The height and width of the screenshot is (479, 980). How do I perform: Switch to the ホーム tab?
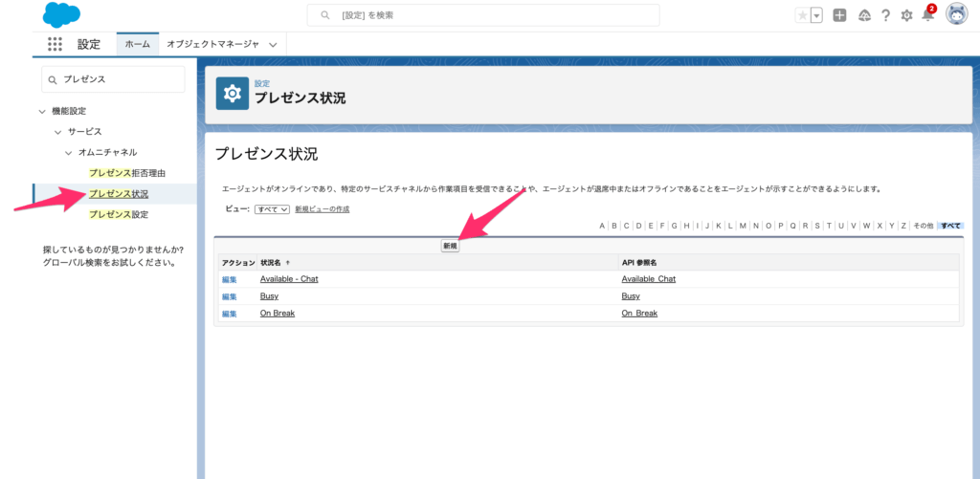coord(138,44)
